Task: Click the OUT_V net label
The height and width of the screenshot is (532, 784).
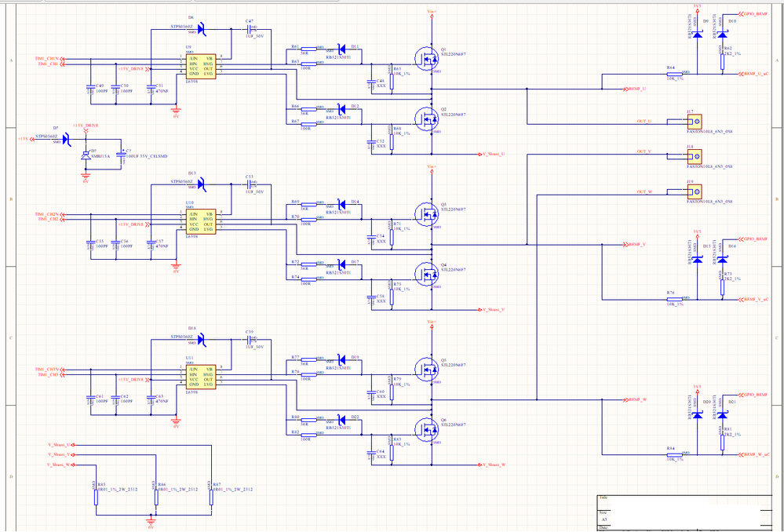Action: coord(644,151)
